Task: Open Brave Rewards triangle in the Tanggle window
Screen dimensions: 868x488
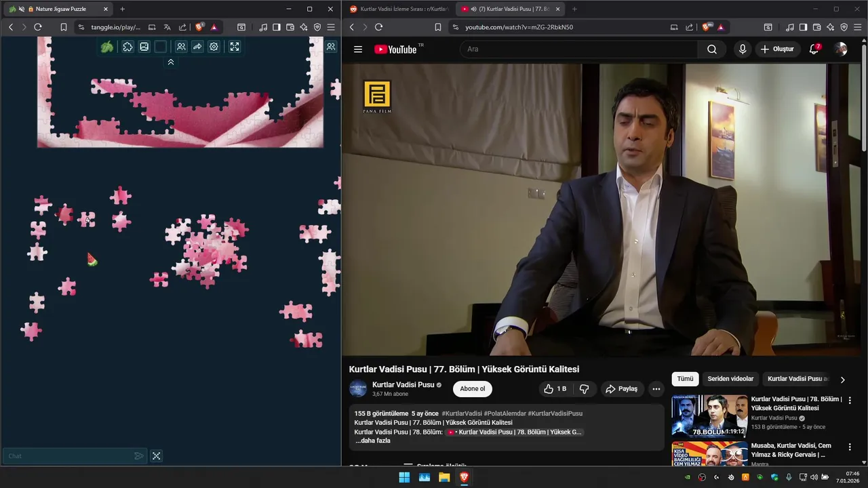Action: click(x=214, y=27)
